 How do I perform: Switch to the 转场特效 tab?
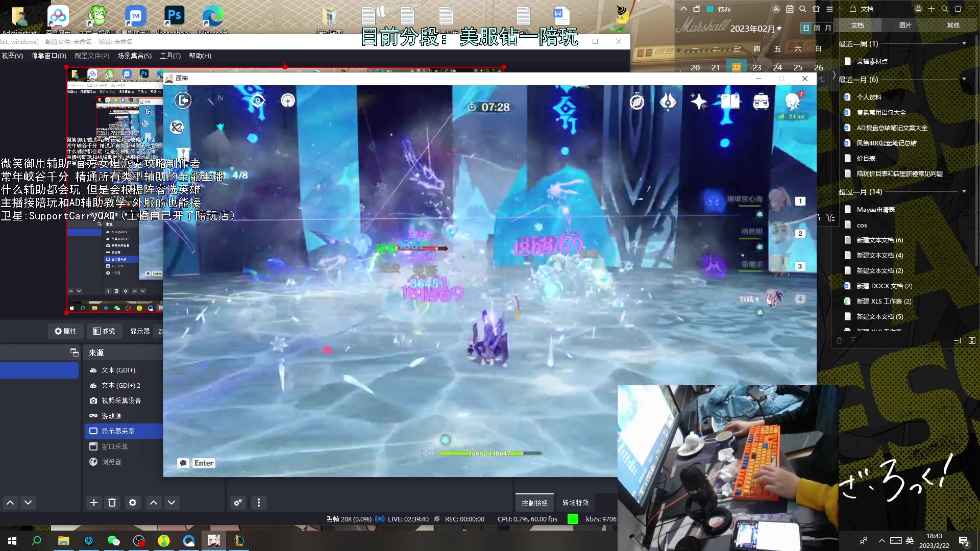[x=576, y=503]
